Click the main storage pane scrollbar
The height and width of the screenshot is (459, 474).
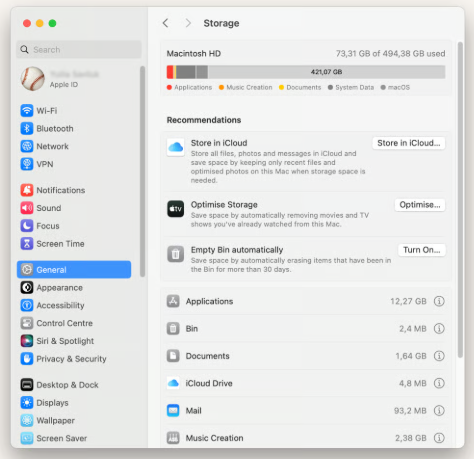(x=461, y=200)
